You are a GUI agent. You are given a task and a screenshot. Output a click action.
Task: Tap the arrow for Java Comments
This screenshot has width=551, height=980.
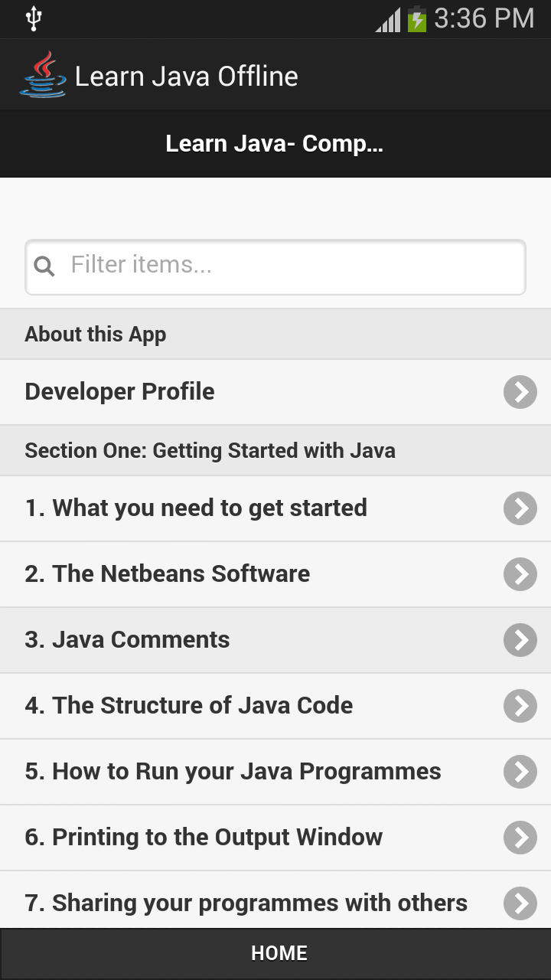(520, 640)
